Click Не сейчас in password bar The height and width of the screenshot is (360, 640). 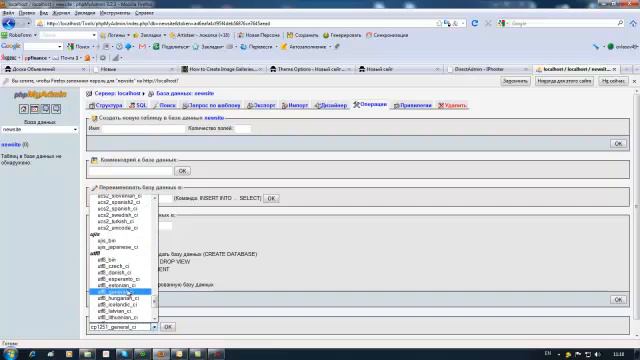point(613,81)
